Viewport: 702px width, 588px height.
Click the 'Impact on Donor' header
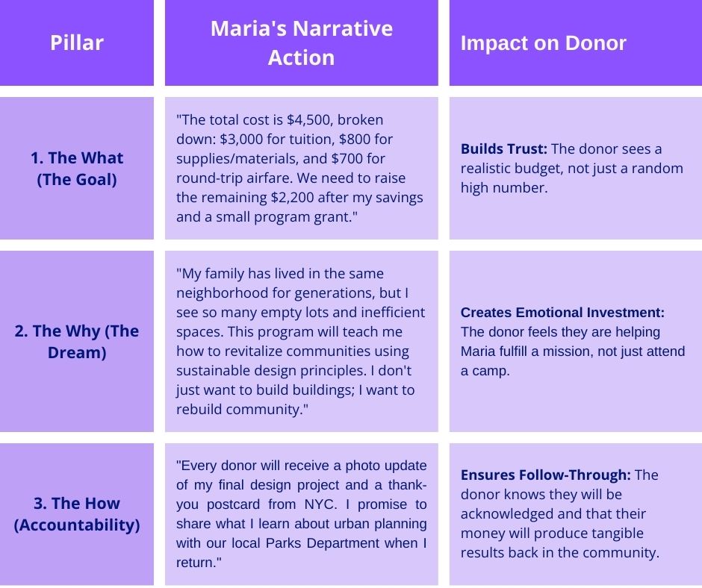click(543, 43)
